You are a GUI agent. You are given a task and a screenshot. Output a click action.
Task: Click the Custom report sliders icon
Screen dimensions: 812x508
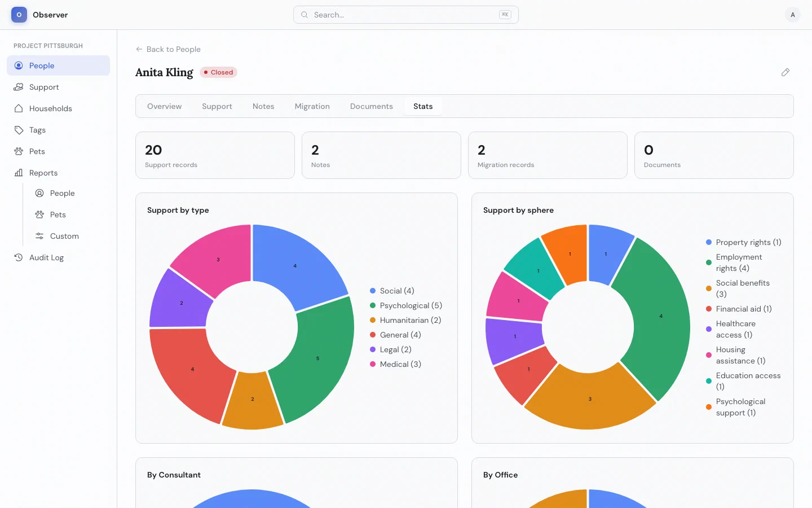(39, 236)
